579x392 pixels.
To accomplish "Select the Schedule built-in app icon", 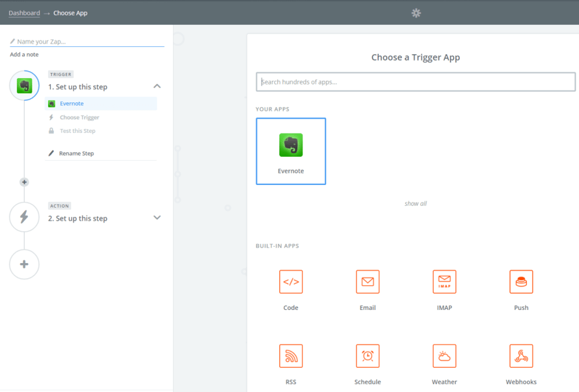I will coord(368,356).
